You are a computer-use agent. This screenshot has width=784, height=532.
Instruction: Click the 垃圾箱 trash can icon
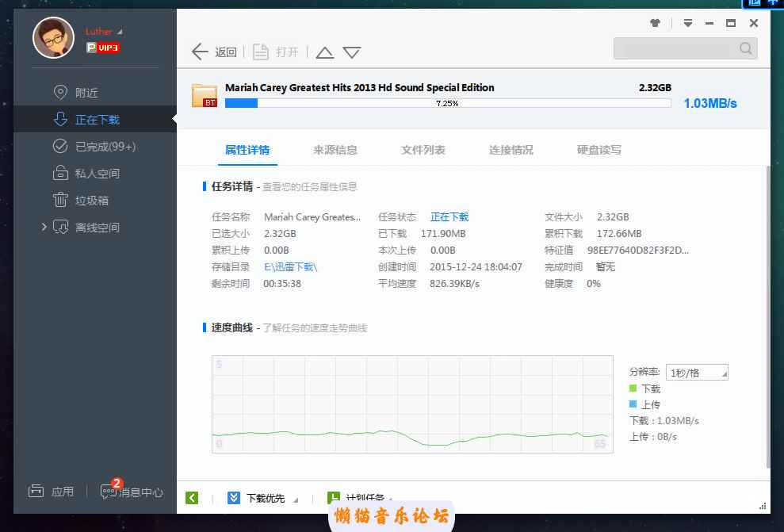click(60, 200)
